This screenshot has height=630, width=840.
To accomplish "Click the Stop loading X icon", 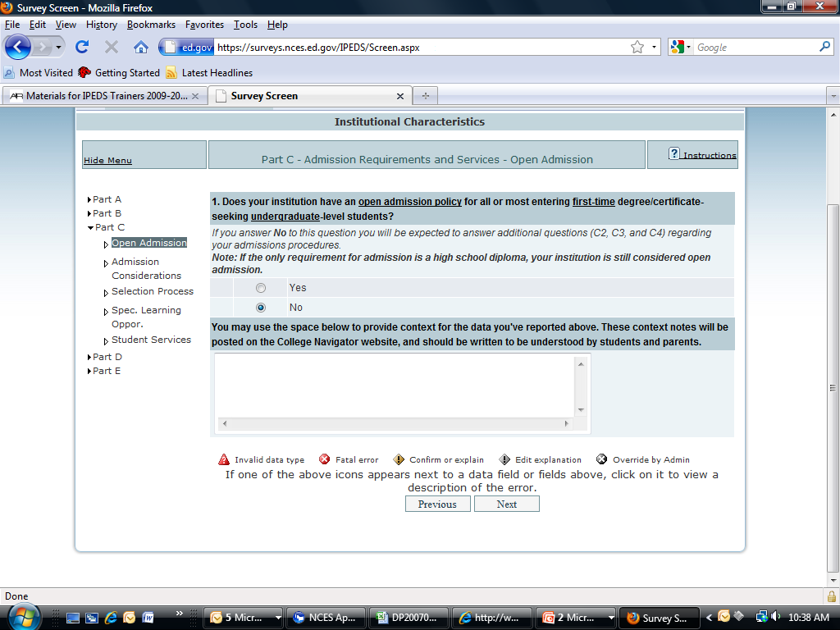I will tap(112, 47).
